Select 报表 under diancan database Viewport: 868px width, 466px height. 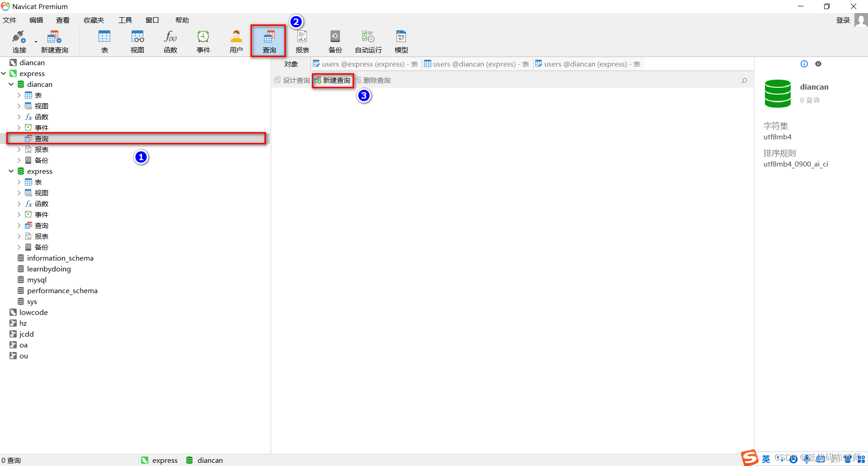[42, 149]
